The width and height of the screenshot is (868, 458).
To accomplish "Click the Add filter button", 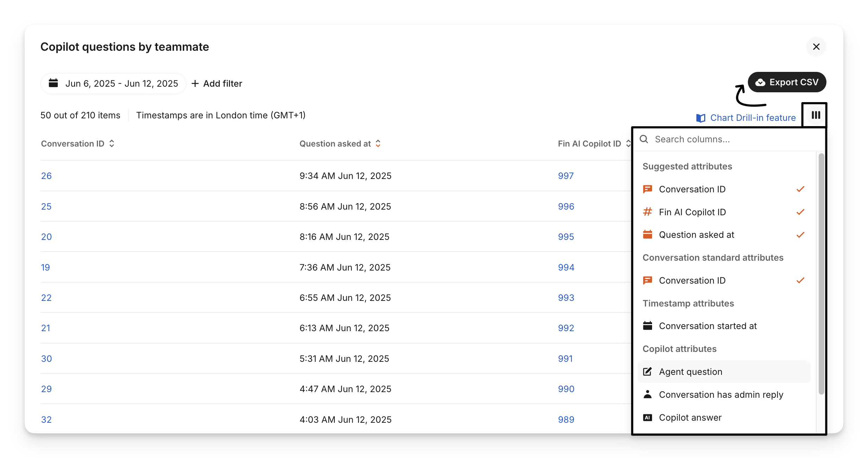I will (x=217, y=83).
